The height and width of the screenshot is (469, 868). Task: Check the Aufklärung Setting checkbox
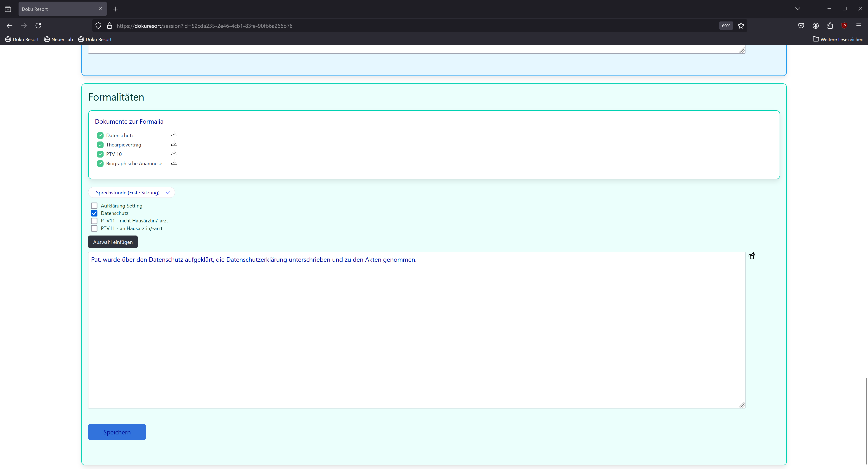pos(94,205)
